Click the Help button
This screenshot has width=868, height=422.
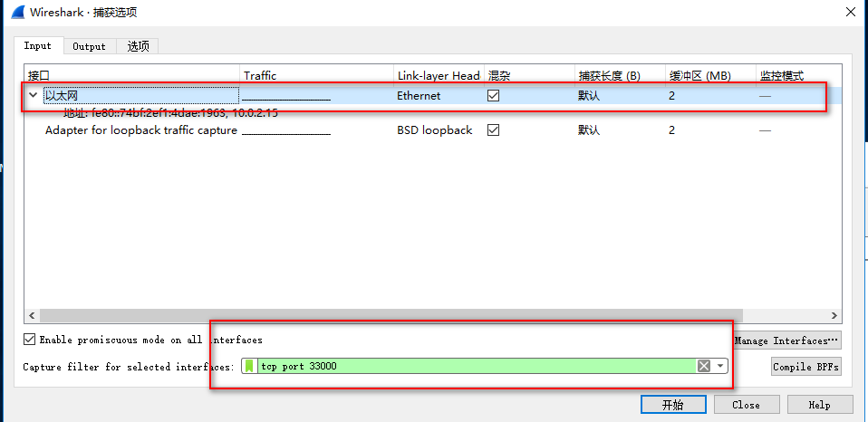(820, 405)
